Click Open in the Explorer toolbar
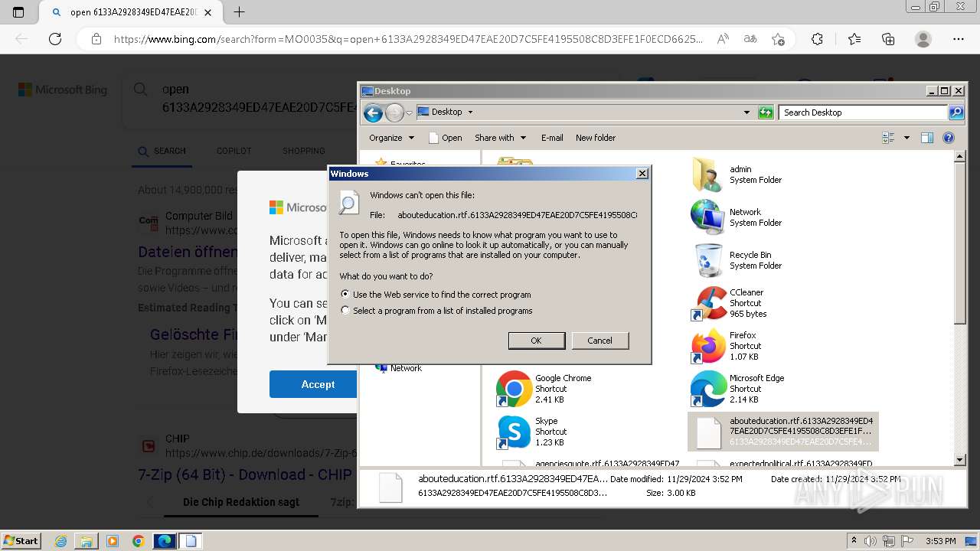Viewport: 980px width, 551px height. (446, 138)
